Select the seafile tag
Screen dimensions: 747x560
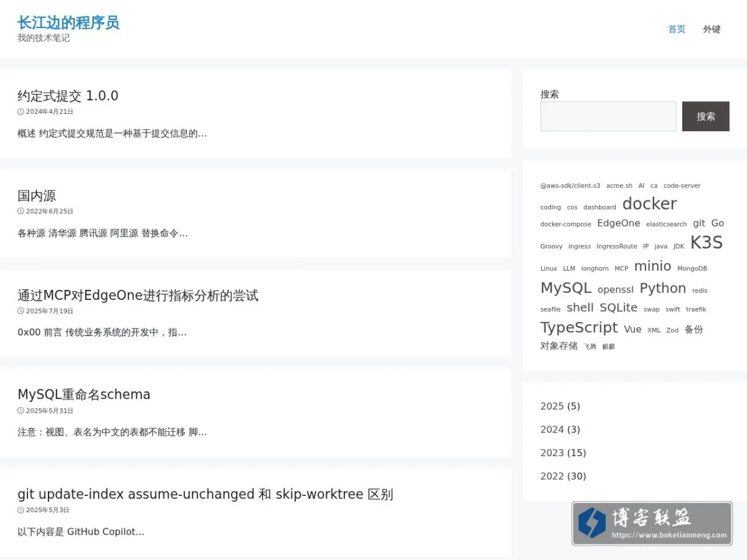click(550, 309)
